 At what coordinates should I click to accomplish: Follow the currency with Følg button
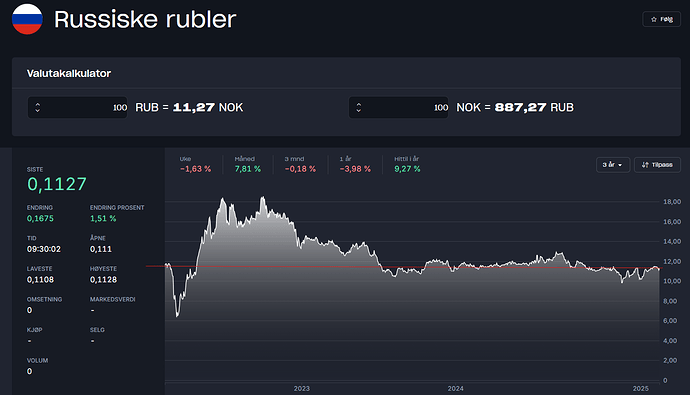coord(661,19)
